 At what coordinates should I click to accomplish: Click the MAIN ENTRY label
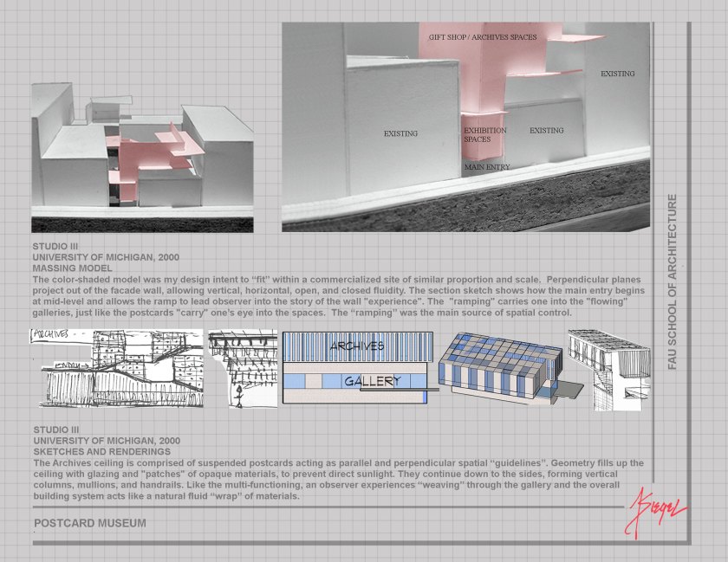coord(486,166)
